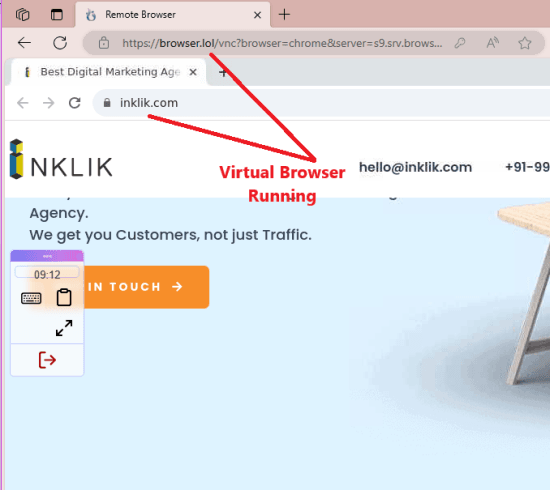Click the inklik.com address field
Image resolution: width=550 pixels, height=490 pixels.
click(321, 103)
